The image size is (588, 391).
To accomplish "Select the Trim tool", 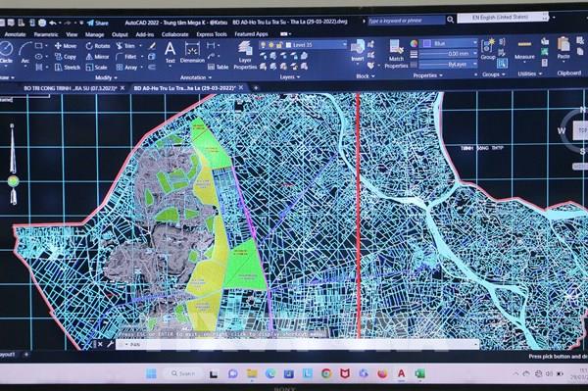I will click(125, 46).
